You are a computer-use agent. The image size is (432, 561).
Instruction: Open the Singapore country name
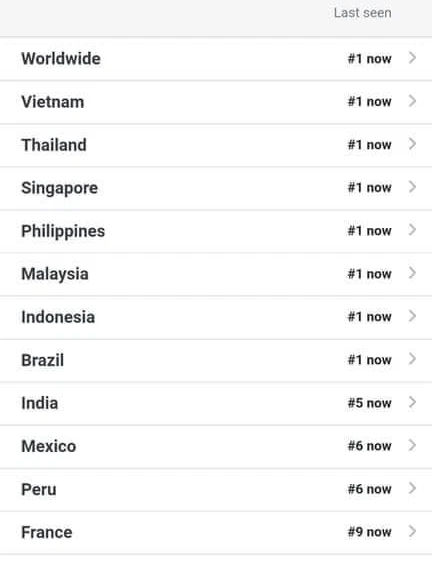(x=59, y=188)
